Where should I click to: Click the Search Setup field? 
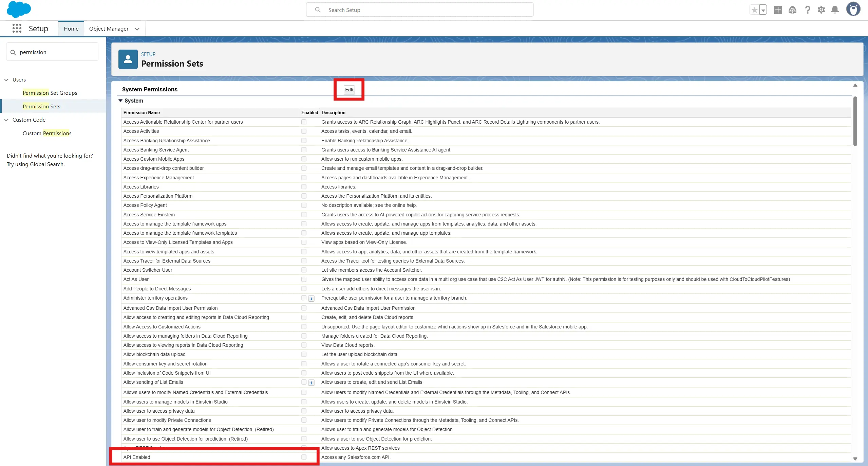[x=419, y=10]
